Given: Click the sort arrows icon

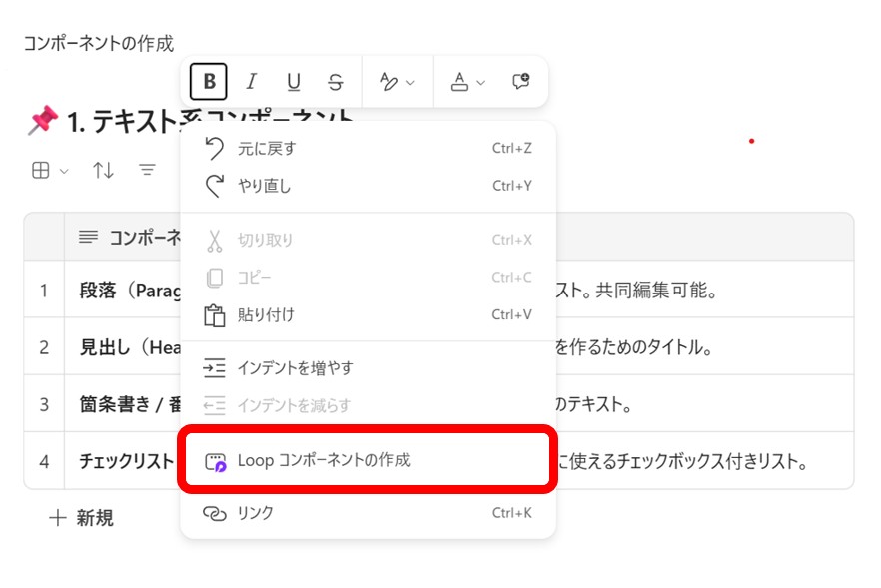Looking at the screenshot, I should point(103,171).
